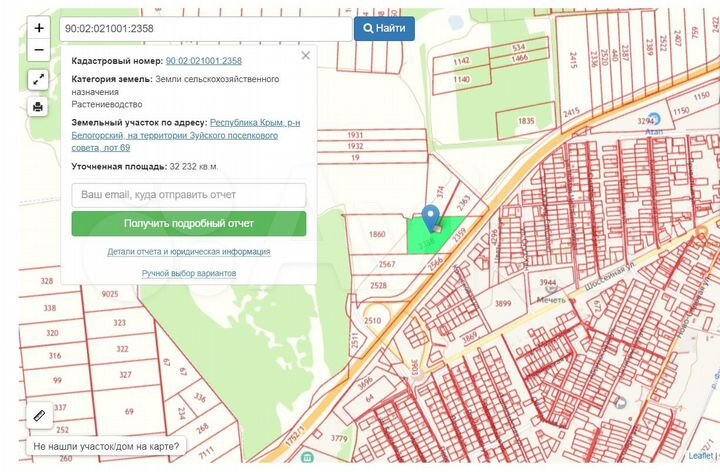Image resolution: width=720 pixels, height=472 pixels.
Task: Open the parcel address link Республика Крым
Action: tap(186, 135)
